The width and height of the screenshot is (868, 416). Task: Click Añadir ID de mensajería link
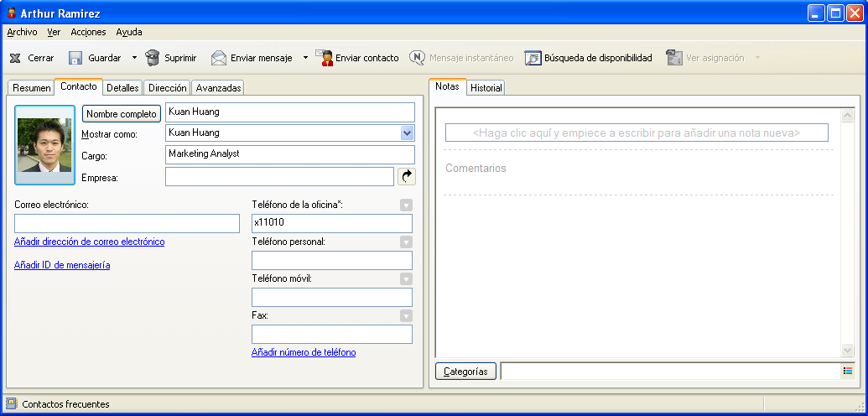62,265
